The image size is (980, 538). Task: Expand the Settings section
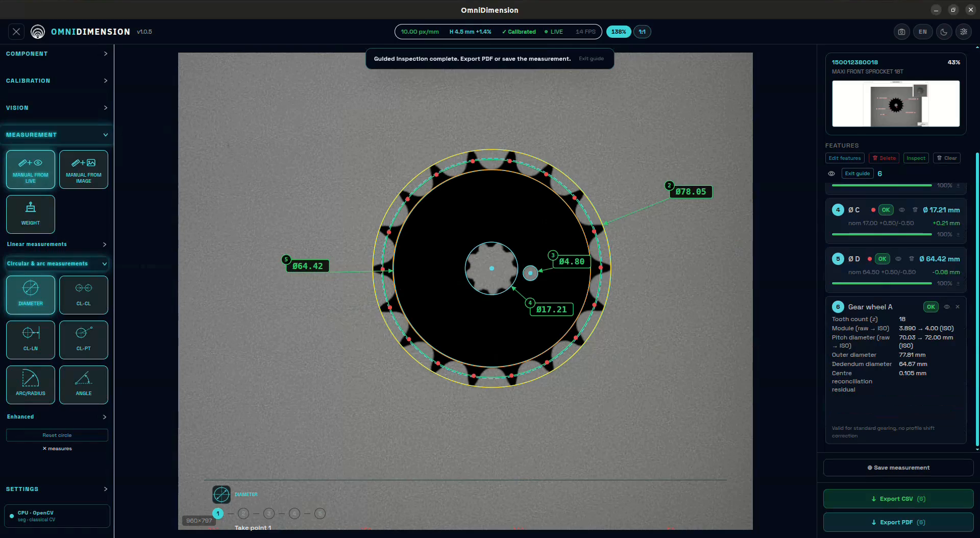point(57,489)
